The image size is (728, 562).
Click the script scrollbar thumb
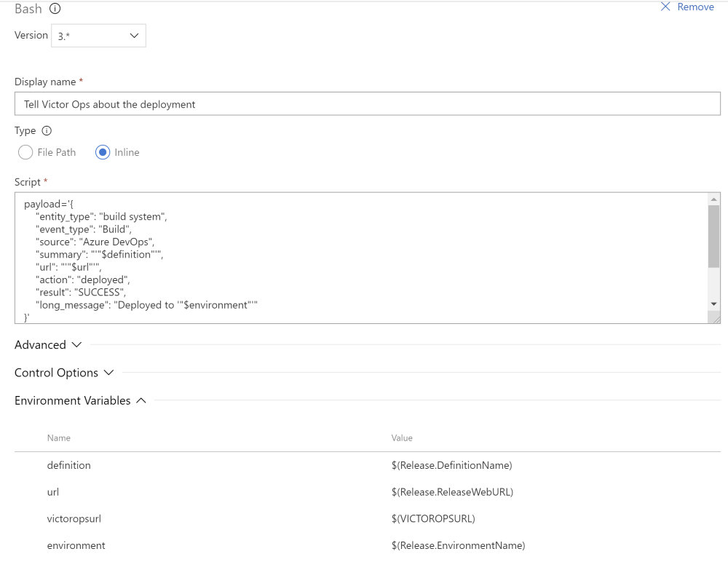(713, 237)
